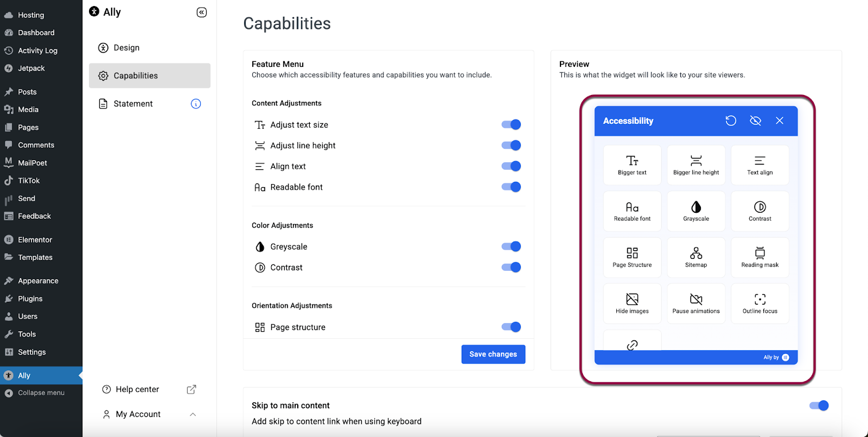This screenshot has width=868, height=437.
Task: Open the Capabilities section
Action: coord(150,75)
